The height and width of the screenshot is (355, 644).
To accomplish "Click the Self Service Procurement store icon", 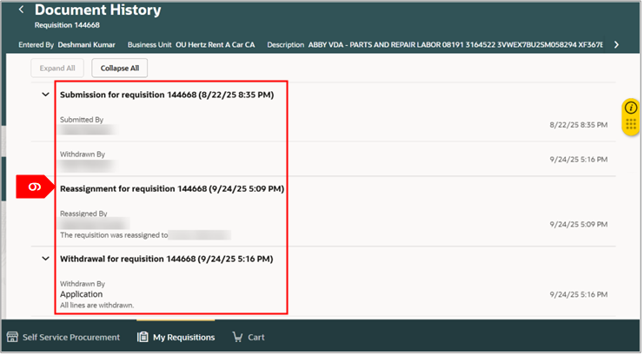I will pos(12,338).
